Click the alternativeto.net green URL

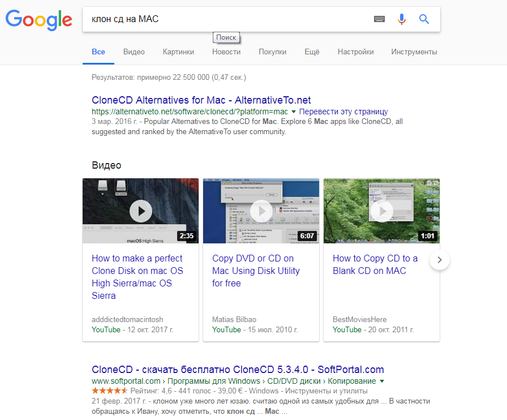190,112
